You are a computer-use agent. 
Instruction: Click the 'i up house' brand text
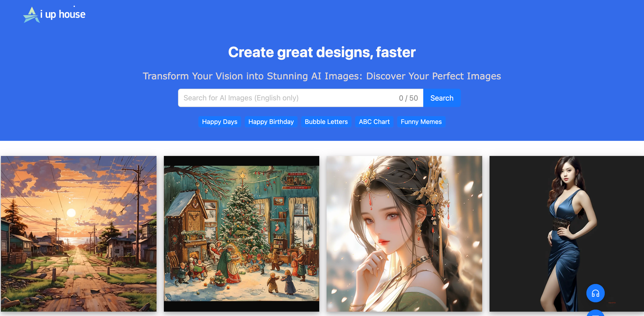(x=63, y=14)
